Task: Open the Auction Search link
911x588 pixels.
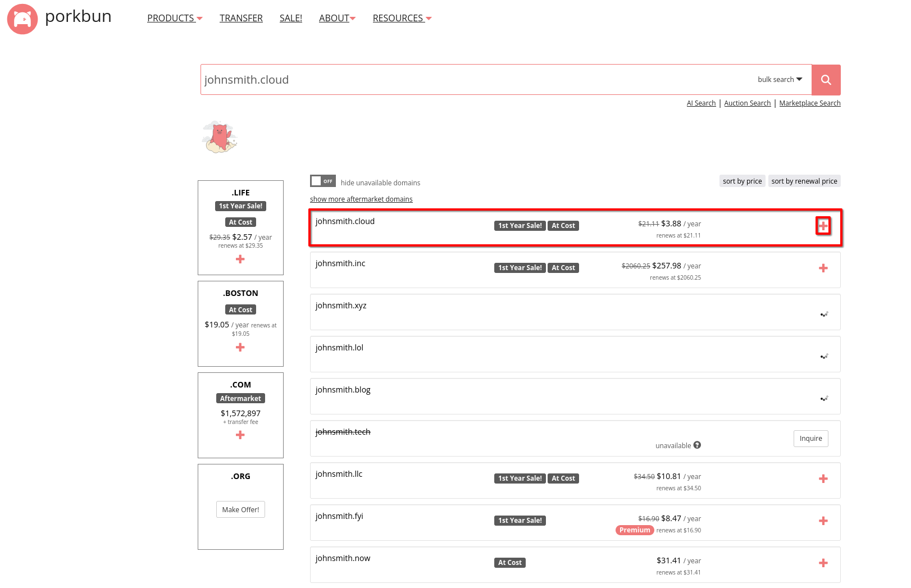Action: (748, 103)
